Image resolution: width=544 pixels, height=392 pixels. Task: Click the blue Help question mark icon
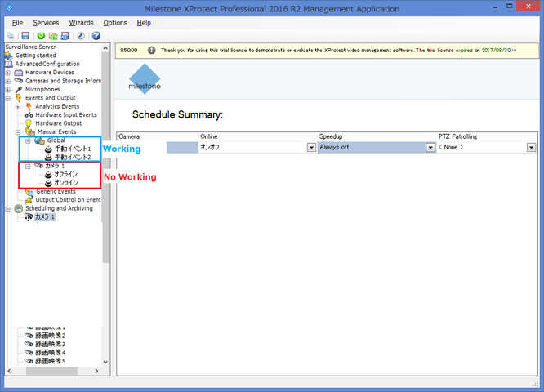[x=96, y=36]
